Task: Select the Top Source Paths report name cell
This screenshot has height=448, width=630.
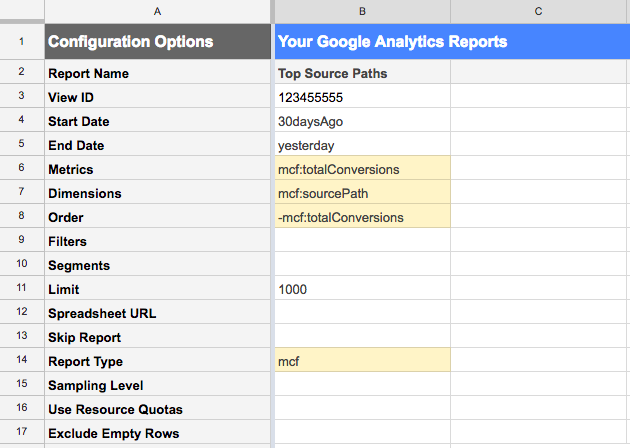Action: tap(361, 73)
